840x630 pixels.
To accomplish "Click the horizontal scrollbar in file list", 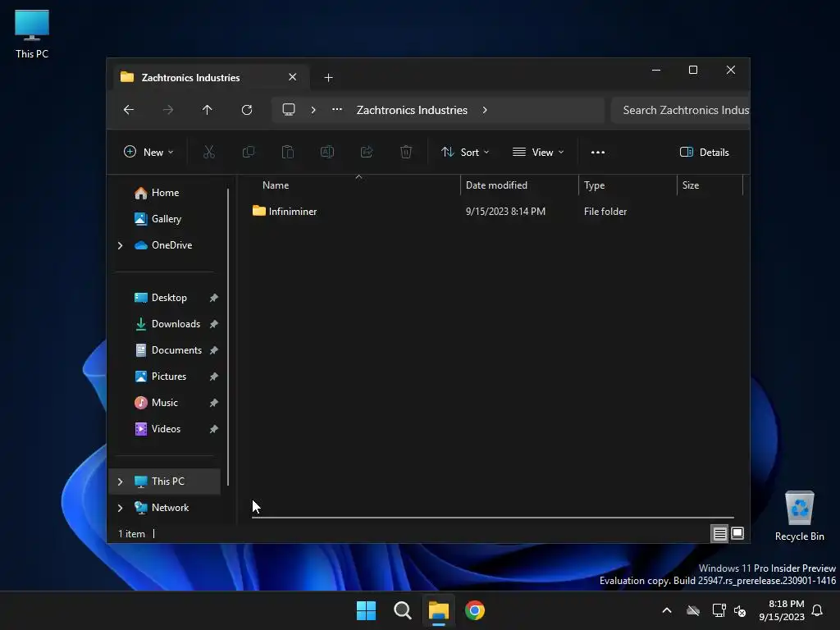I will click(493, 518).
